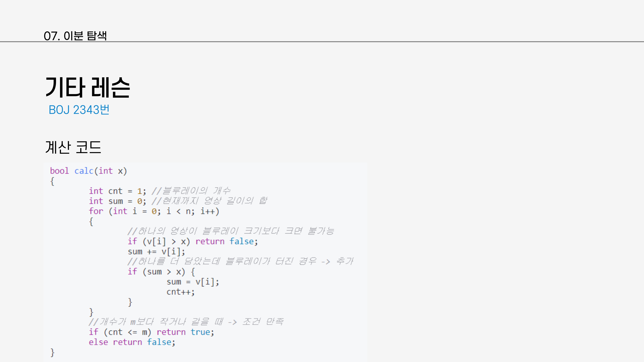Click the comment '//개수가 m보다 작거나 같을 때'

[x=186, y=322]
